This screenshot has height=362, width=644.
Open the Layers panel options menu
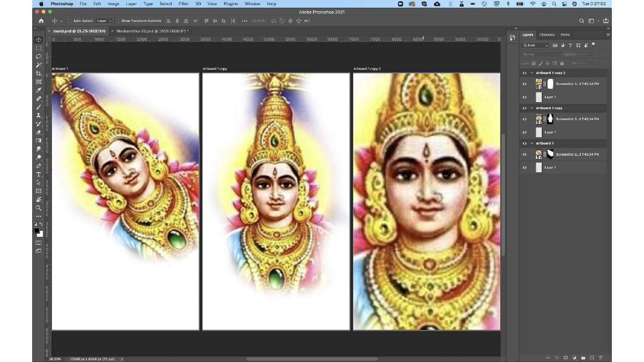(608, 35)
